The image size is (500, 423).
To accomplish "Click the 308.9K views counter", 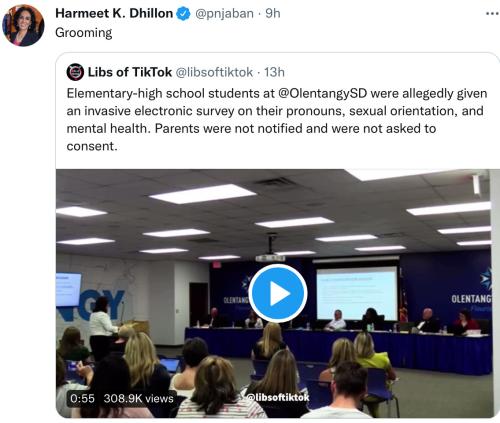I will click(138, 398).
